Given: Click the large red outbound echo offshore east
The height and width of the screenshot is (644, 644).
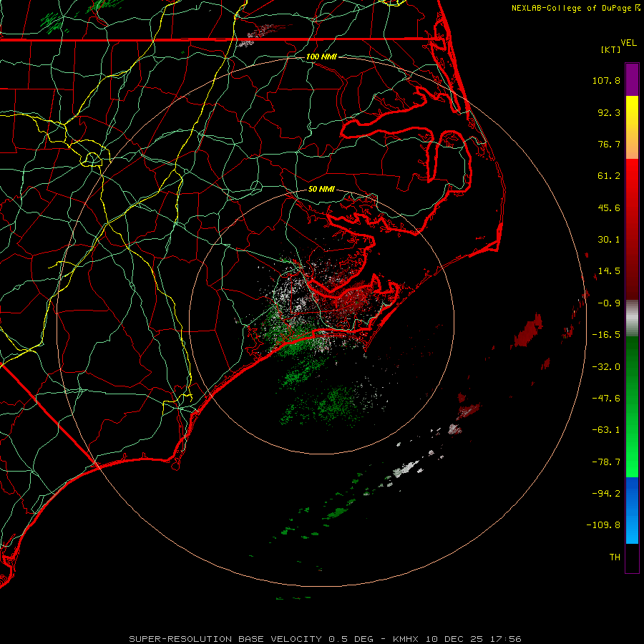Looking at the screenshot, I should (x=529, y=330).
